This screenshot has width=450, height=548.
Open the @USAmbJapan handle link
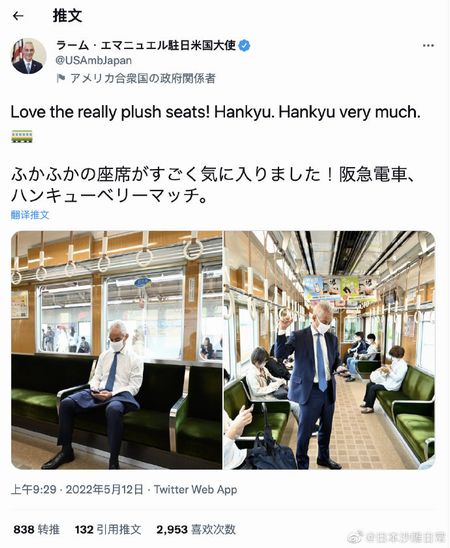pyautogui.click(x=94, y=60)
